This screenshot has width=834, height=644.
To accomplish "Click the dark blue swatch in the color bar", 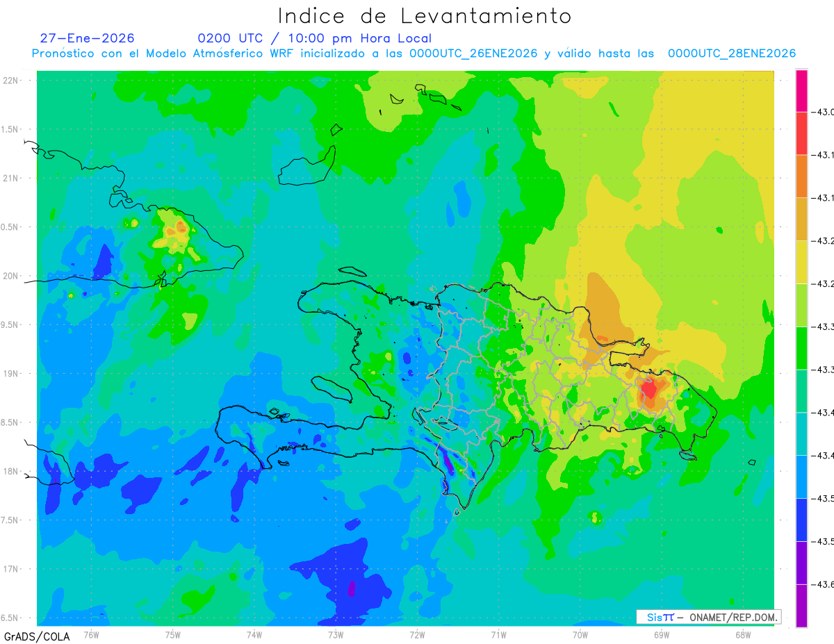I will point(801,520).
